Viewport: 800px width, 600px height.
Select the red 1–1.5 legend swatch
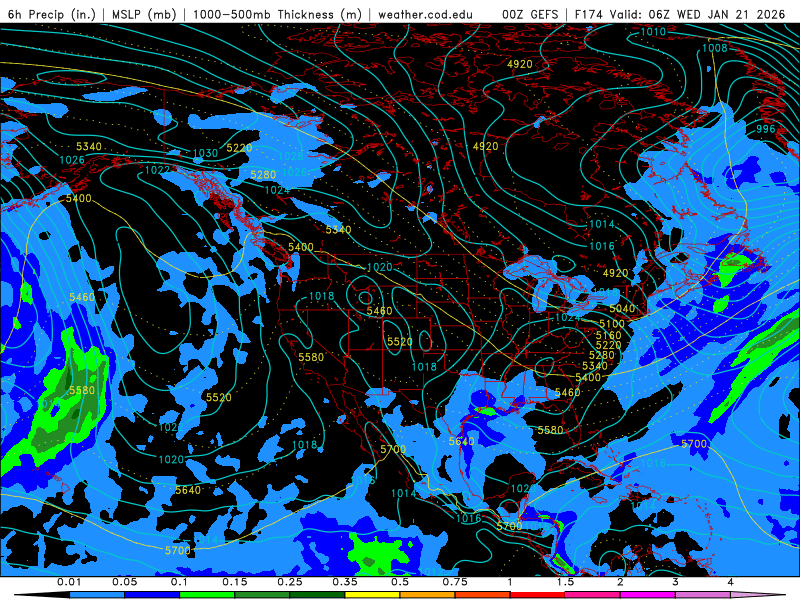pyautogui.click(x=538, y=595)
